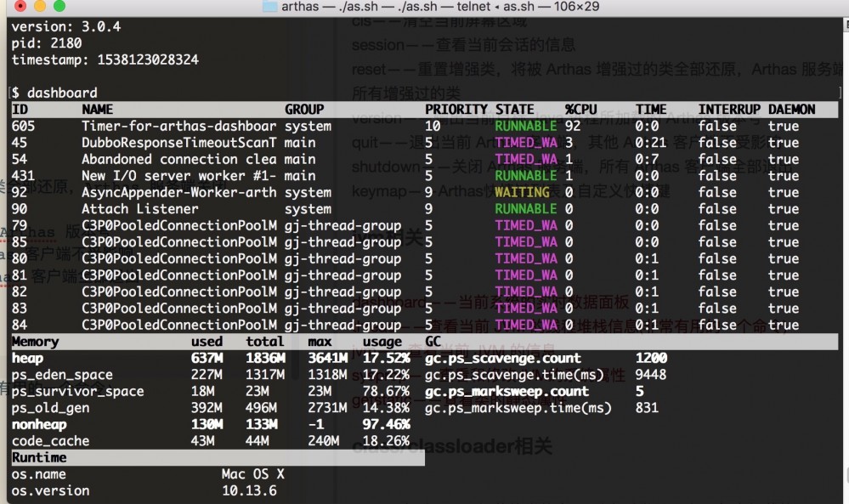Viewport: 849px width, 504px height.
Task: Click heap max value 3641M
Action: point(327,359)
